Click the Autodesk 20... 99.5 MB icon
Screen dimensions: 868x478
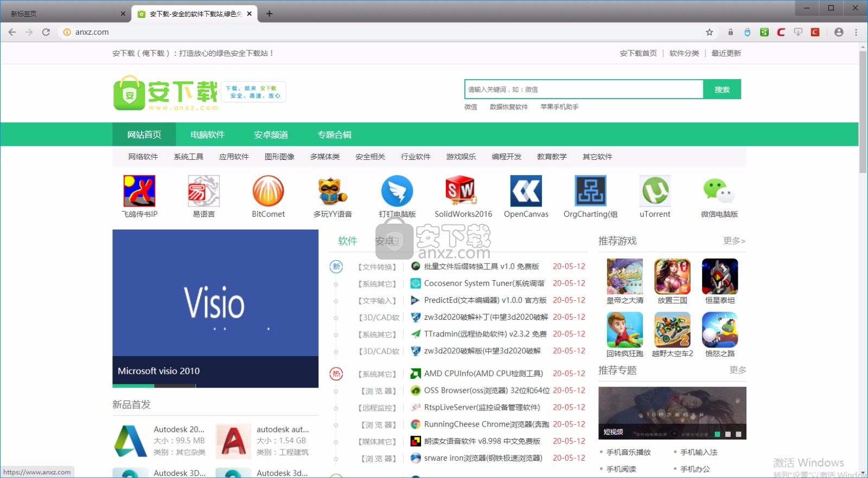click(x=130, y=441)
